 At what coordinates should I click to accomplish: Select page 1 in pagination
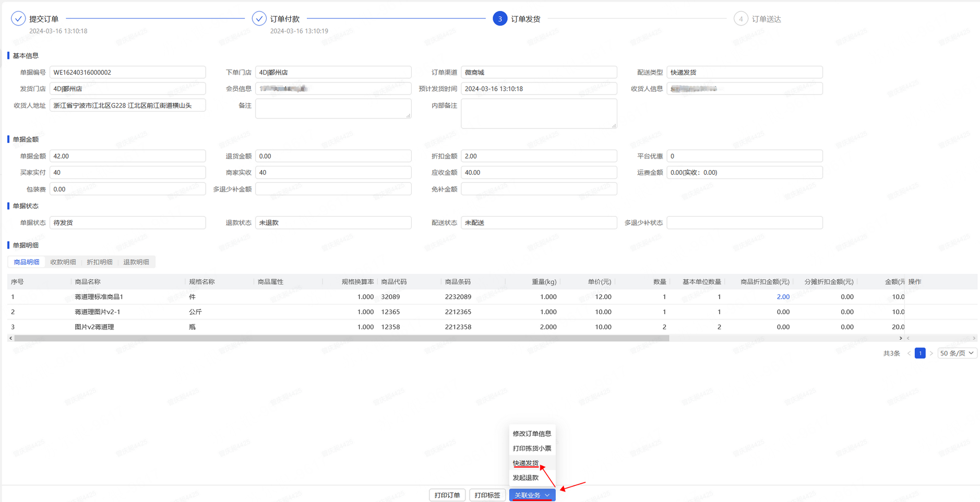point(920,353)
